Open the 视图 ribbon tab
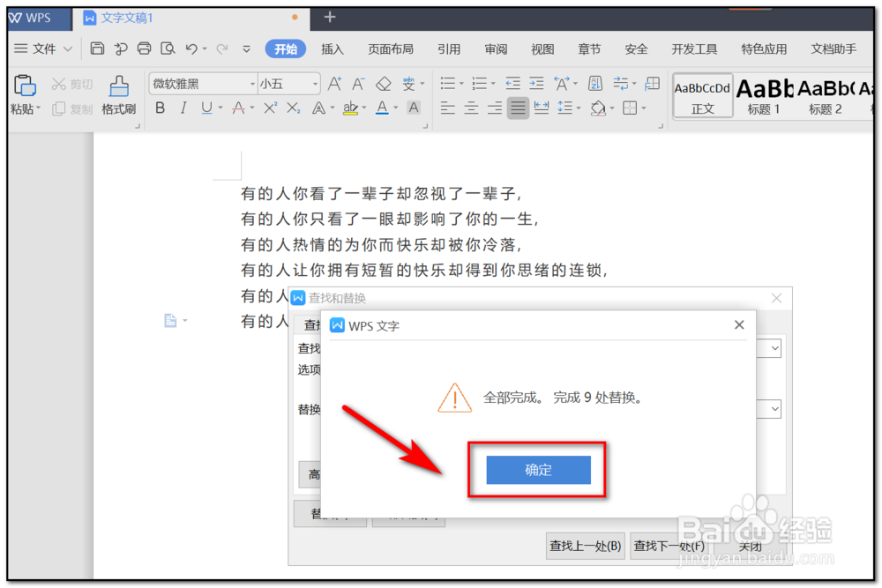 point(542,49)
